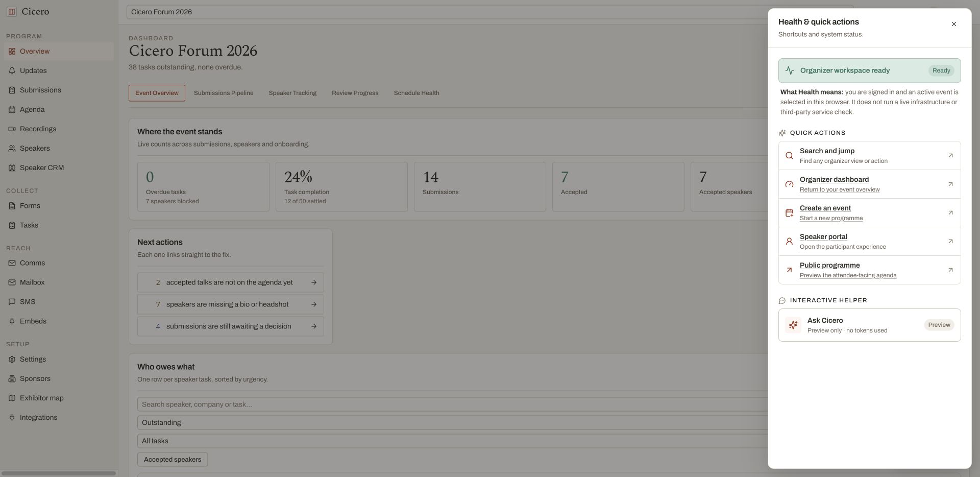Image resolution: width=980 pixels, height=477 pixels.
Task: Click the Agenda calendar icon
Action: (x=12, y=110)
